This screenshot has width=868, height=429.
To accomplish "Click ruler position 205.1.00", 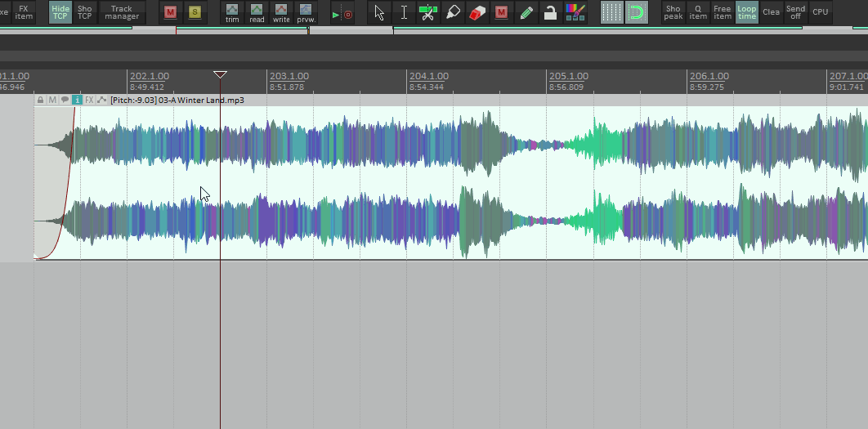I will pos(569,76).
